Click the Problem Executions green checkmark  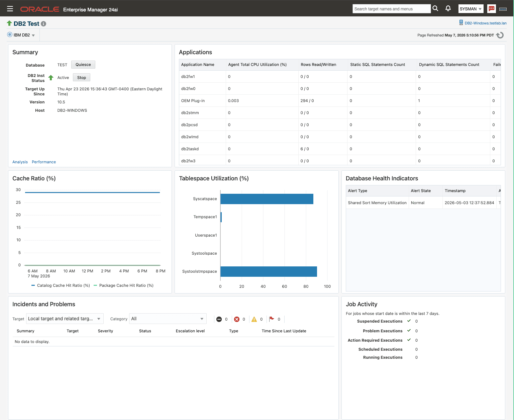pos(409,331)
